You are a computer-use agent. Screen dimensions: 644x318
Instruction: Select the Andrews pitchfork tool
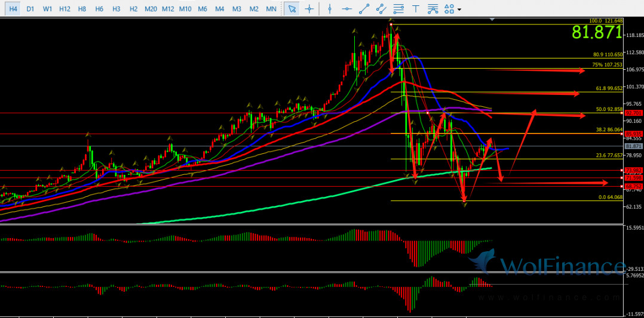[434, 9]
